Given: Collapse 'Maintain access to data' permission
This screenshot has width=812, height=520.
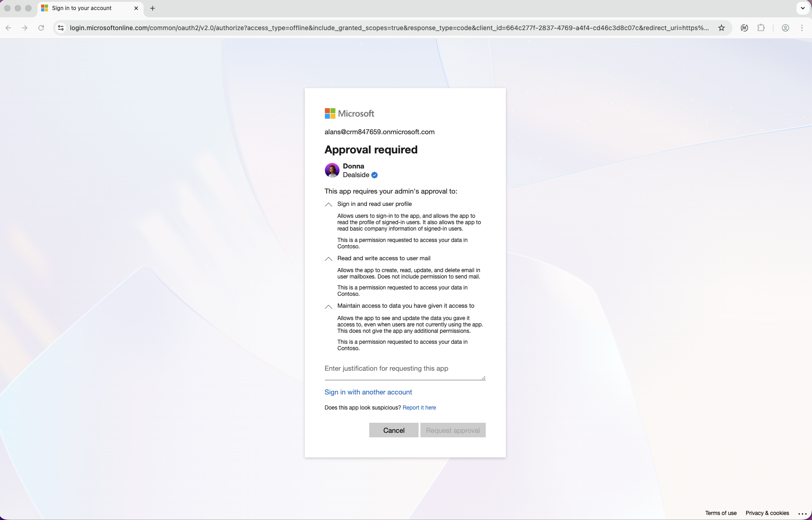Looking at the screenshot, I should 328,306.
